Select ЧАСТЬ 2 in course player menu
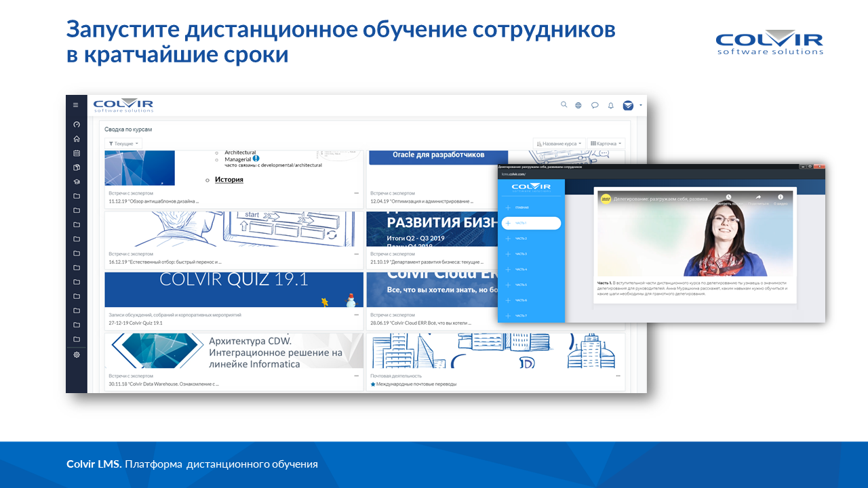This screenshot has width=868, height=488. (x=531, y=239)
